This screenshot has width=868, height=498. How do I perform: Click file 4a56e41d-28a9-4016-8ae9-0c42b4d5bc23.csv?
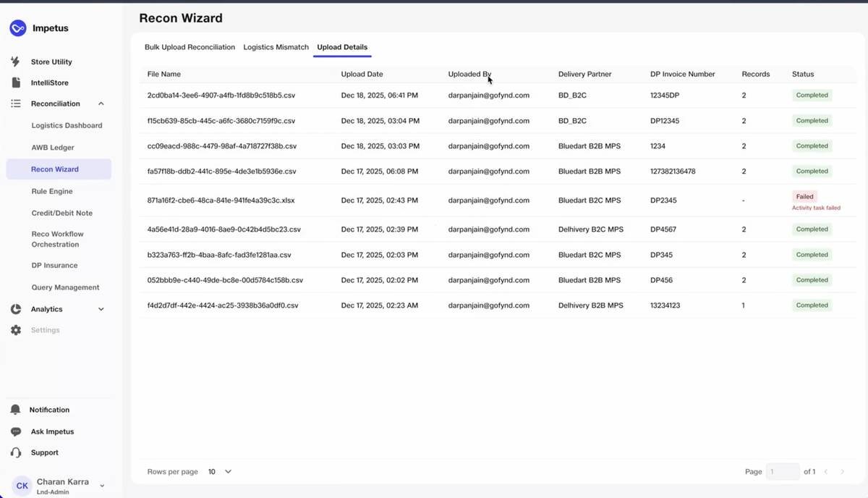click(224, 229)
